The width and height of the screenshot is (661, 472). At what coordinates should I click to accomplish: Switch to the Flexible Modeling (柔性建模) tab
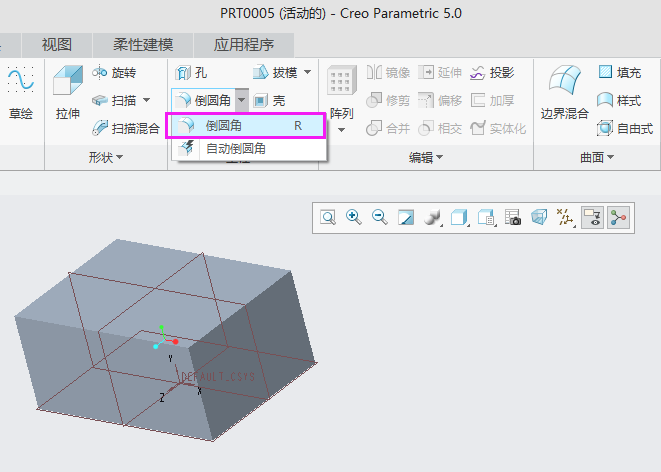tap(143, 45)
